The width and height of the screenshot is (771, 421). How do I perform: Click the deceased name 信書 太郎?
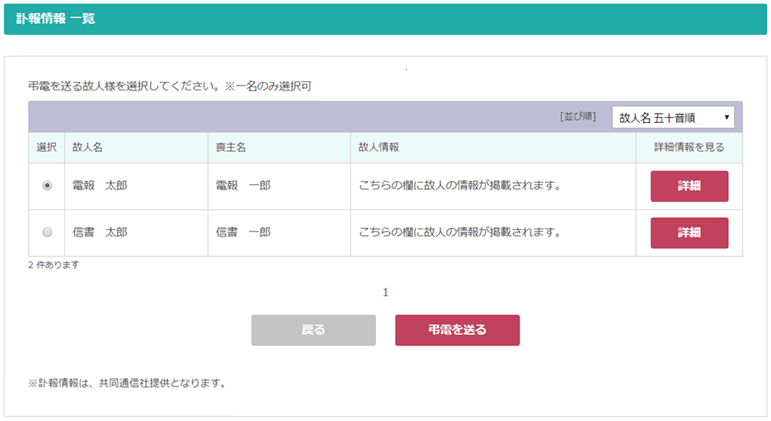coord(100,233)
